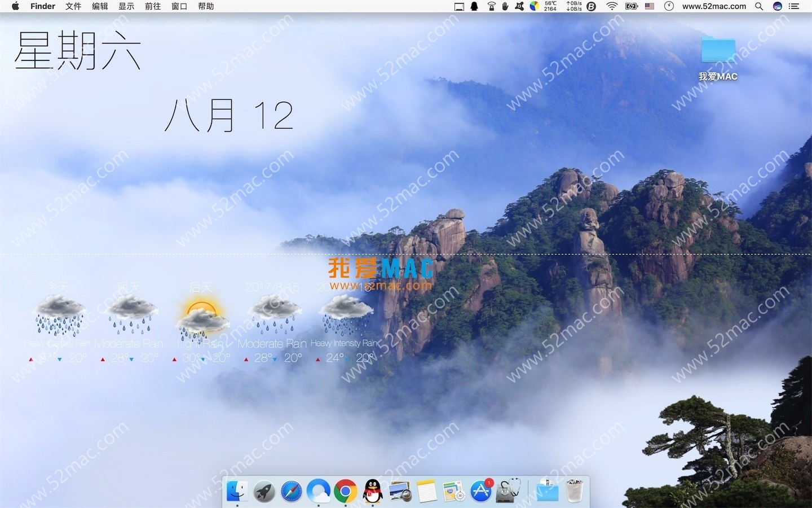Open QQ Browser from the Dock
The image size is (812, 508).
317,491
